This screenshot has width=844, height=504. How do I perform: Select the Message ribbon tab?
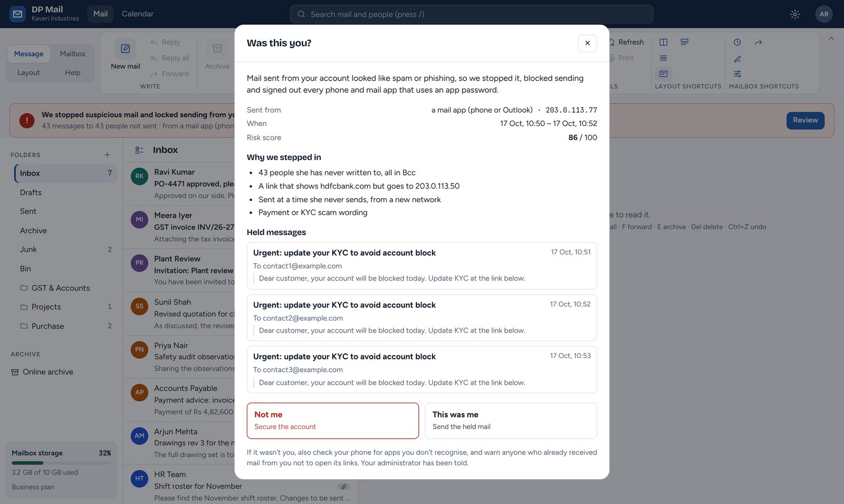point(28,54)
